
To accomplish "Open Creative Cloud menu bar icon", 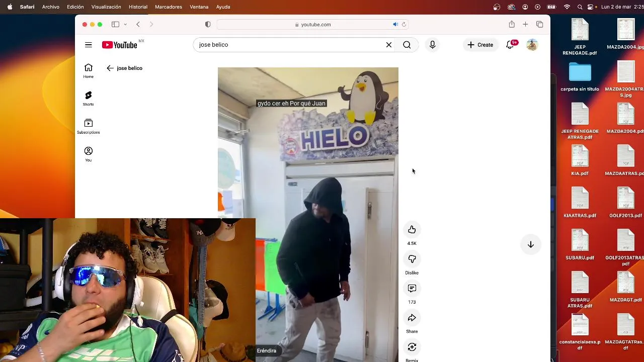I will pyautogui.click(x=511, y=7).
